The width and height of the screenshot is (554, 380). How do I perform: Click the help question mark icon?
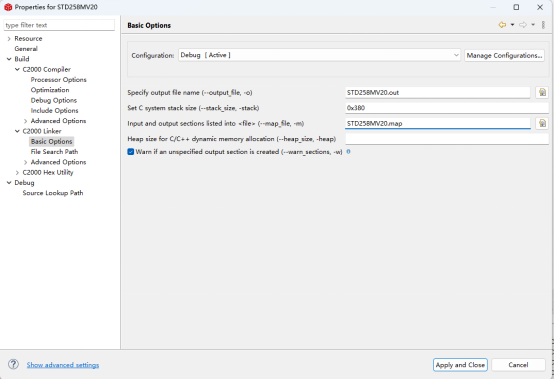pos(13,364)
